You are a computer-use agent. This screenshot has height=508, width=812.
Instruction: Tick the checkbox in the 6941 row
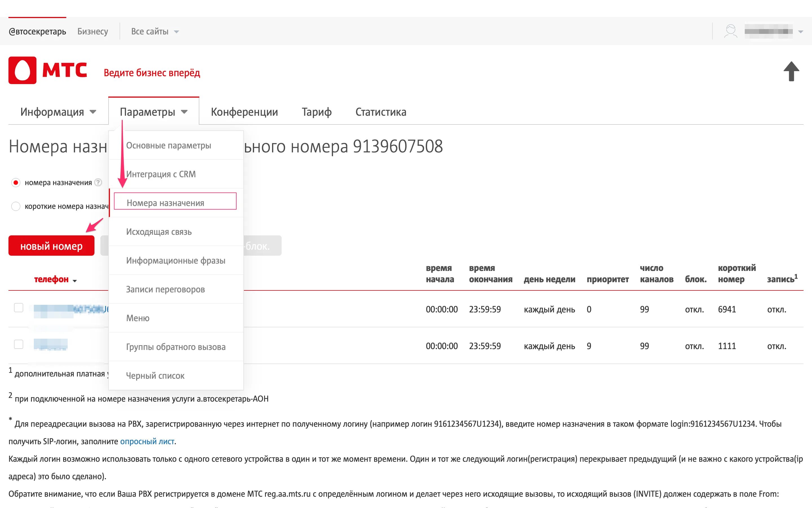tap(18, 308)
